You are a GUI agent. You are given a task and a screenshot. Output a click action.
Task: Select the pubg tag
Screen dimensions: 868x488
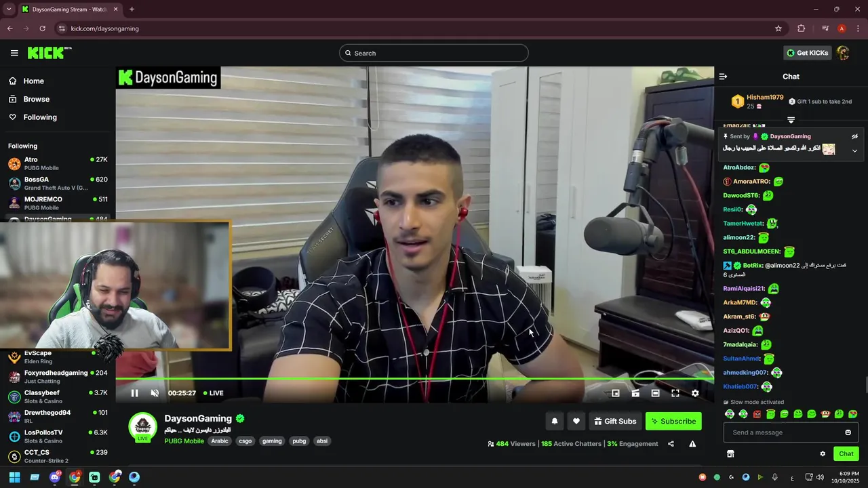(299, 441)
